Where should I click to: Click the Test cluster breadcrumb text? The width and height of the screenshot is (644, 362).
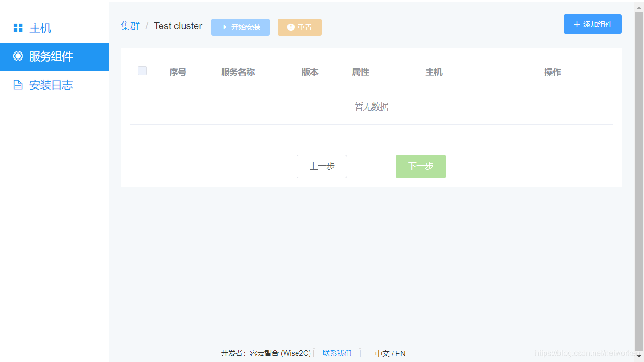pos(178,26)
